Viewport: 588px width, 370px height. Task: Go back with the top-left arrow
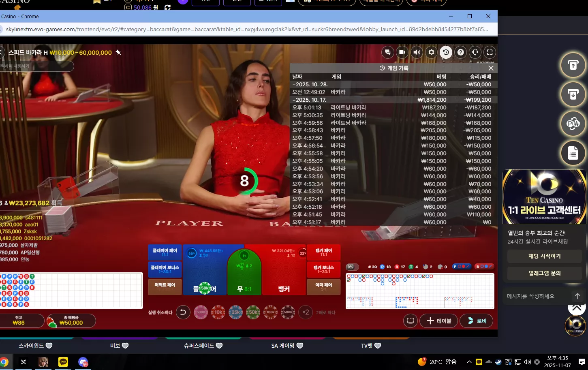[x=2, y=52]
